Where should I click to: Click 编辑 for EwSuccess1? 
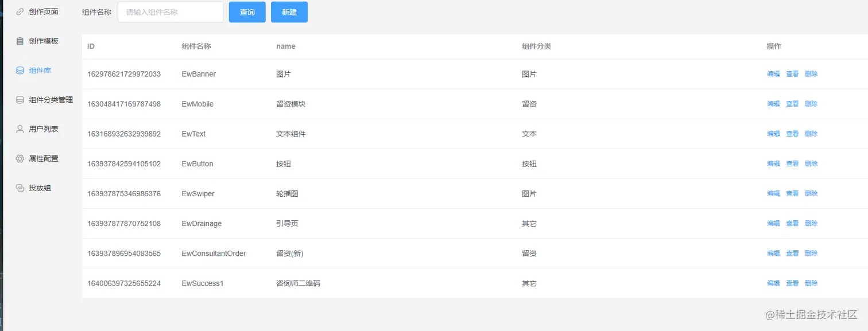point(773,283)
